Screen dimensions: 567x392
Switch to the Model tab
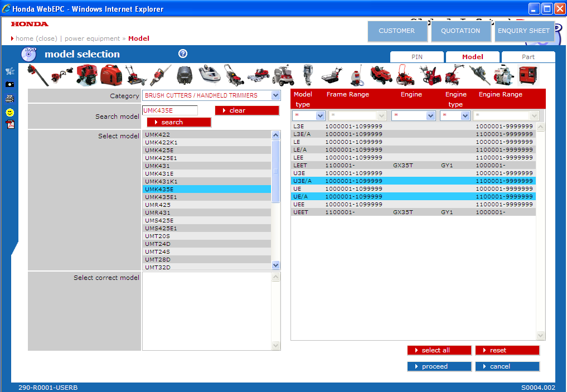(473, 57)
